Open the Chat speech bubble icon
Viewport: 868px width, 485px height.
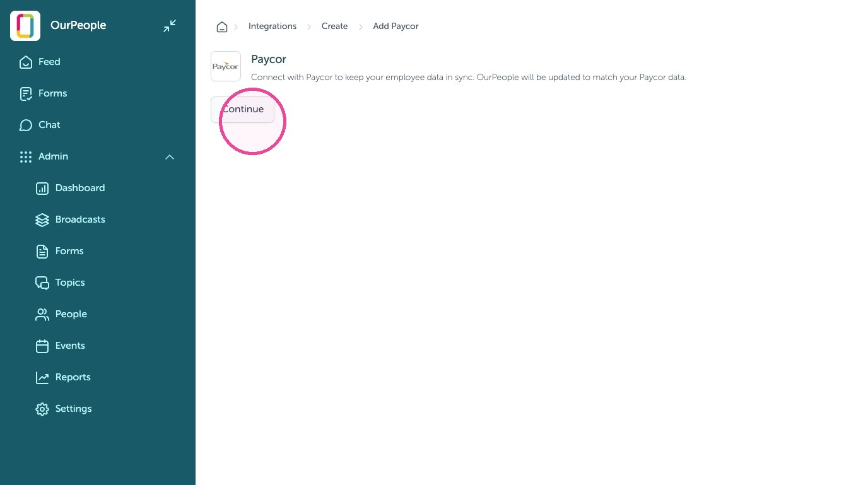26,125
